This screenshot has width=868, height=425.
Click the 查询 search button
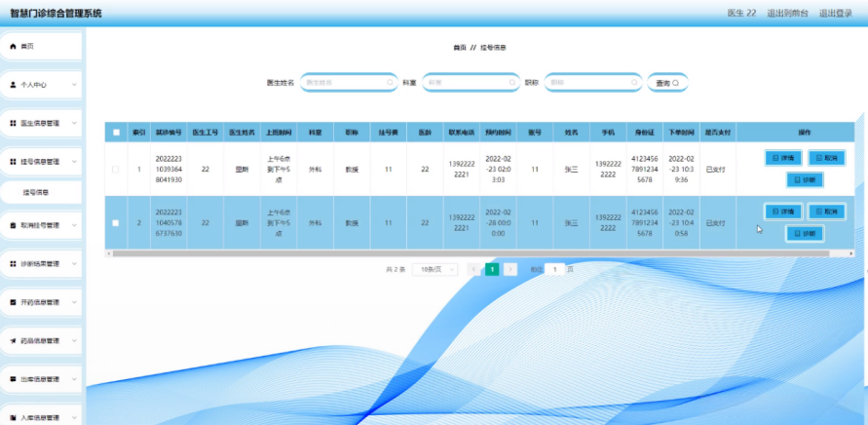click(x=667, y=83)
